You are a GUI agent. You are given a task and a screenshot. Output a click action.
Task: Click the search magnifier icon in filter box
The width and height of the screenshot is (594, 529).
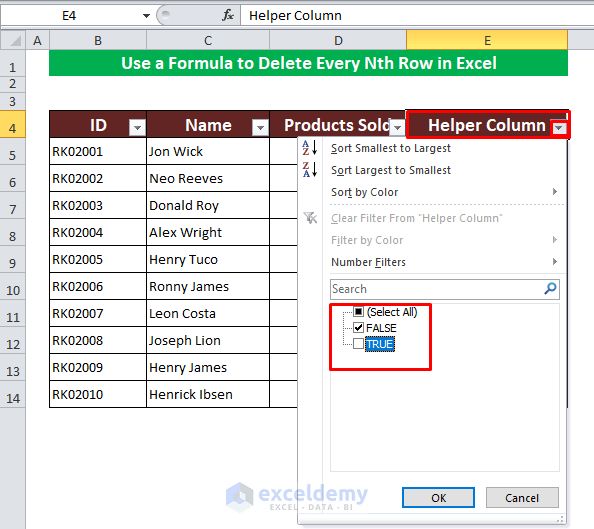550,288
